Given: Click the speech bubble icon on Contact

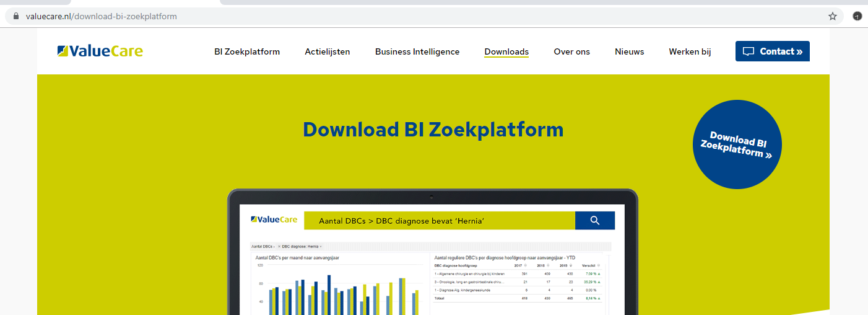Looking at the screenshot, I should [749, 51].
